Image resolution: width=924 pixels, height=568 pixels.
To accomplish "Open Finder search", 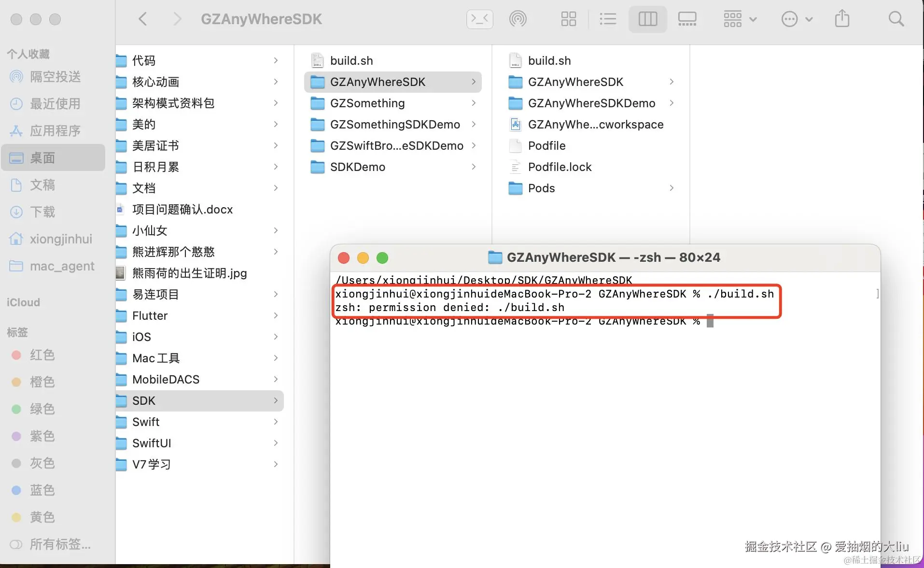I will (896, 19).
